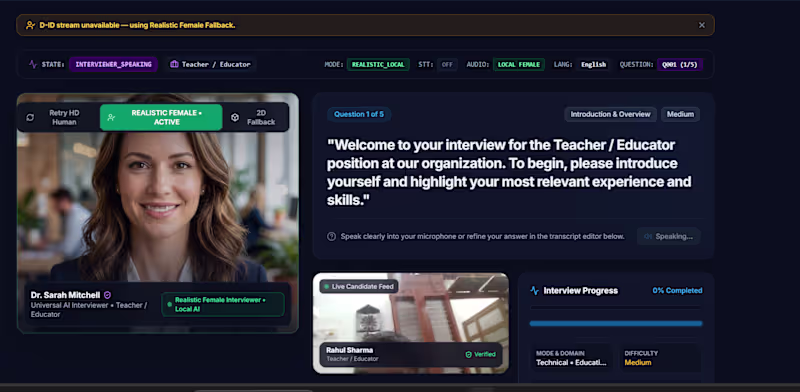
Task: Click the speaker icon on the Speaking button
Action: point(648,236)
